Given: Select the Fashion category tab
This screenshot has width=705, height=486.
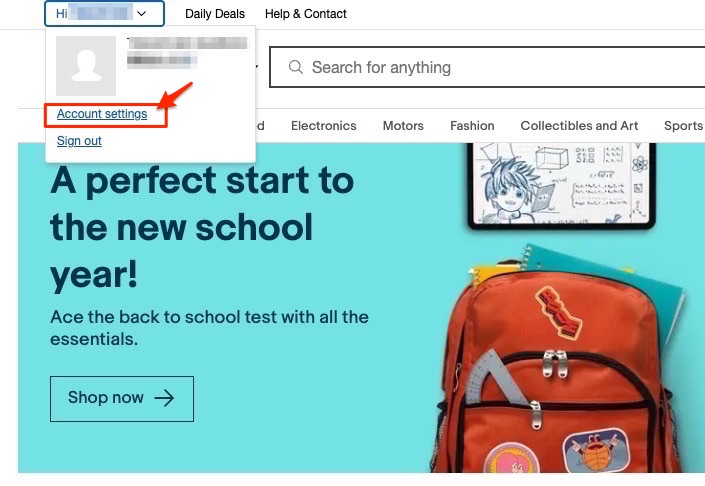Looking at the screenshot, I should pyautogui.click(x=472, y=126).
